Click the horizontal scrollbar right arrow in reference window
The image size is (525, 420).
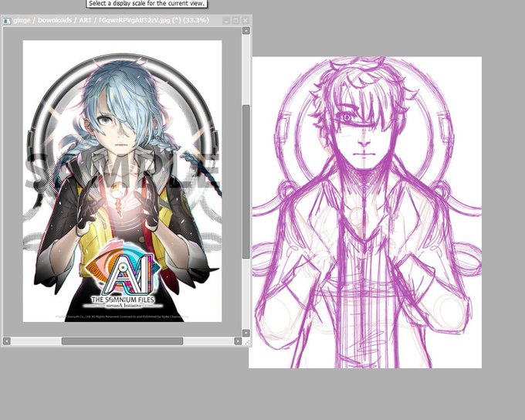coord(238,341)
